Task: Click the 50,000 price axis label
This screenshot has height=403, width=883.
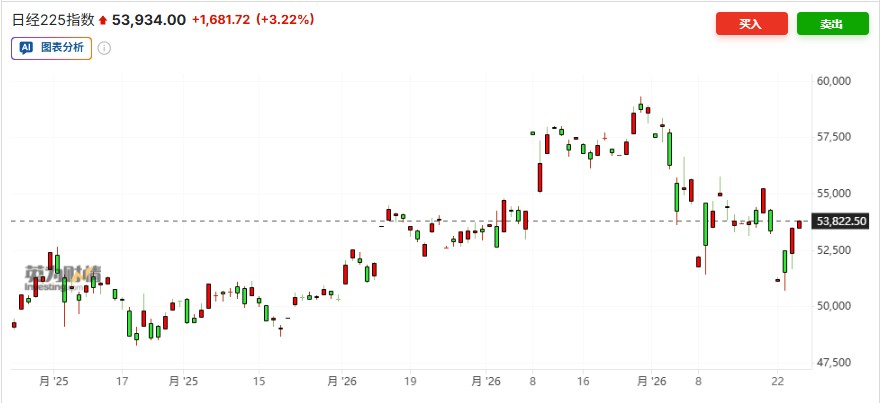Action: pos(833,306)
